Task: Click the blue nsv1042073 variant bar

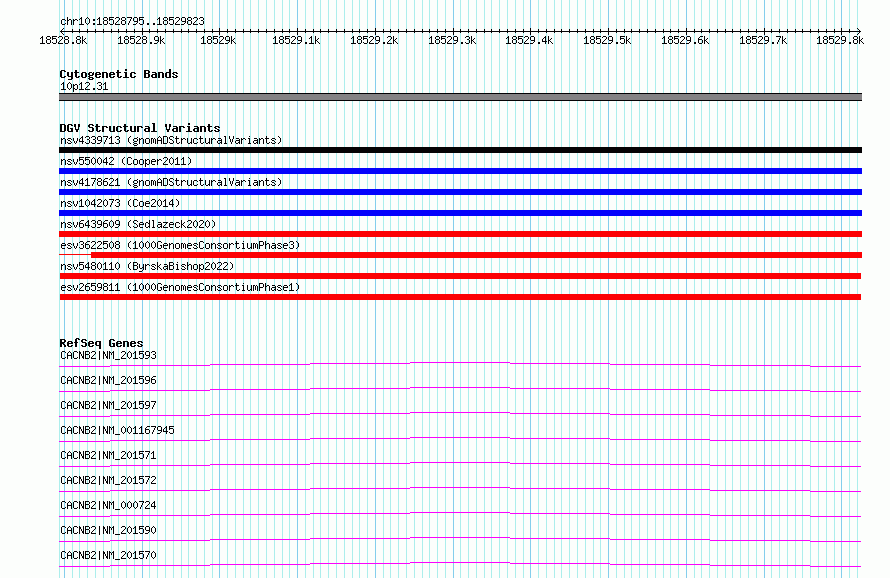Action: [x=460, y=213]
